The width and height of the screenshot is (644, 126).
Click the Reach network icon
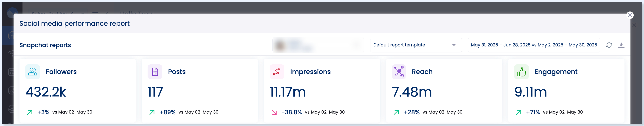399,72
